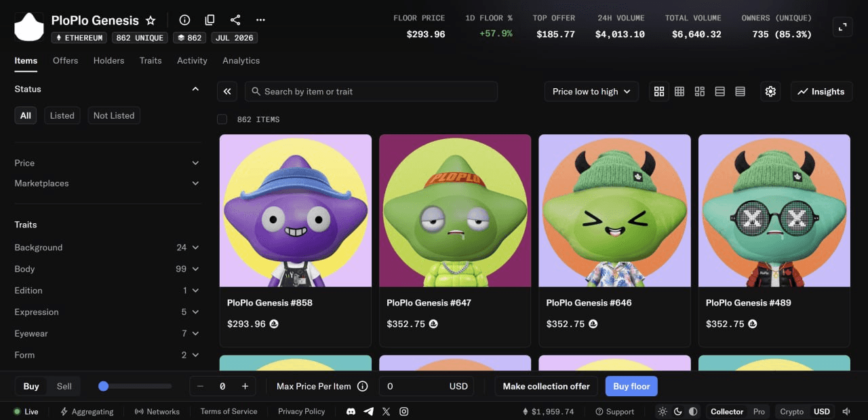
Task: Open the collection info icon
Action: (184, 20)
